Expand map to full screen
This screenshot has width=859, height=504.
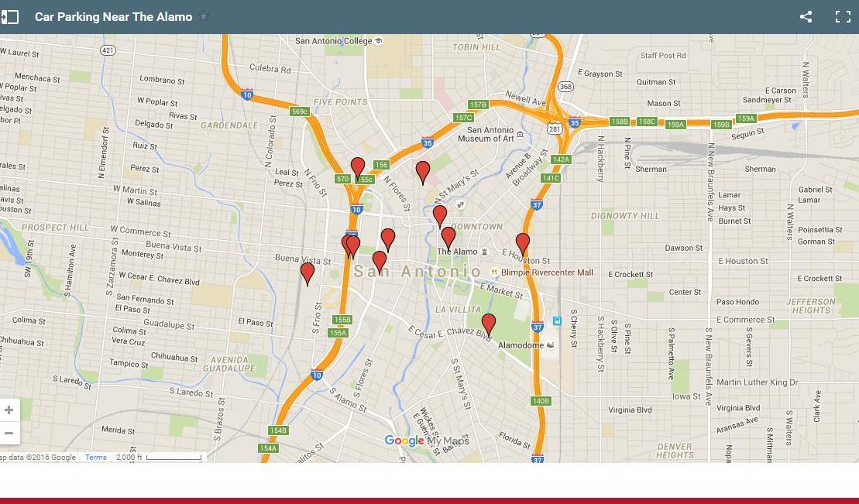[843, 17]
